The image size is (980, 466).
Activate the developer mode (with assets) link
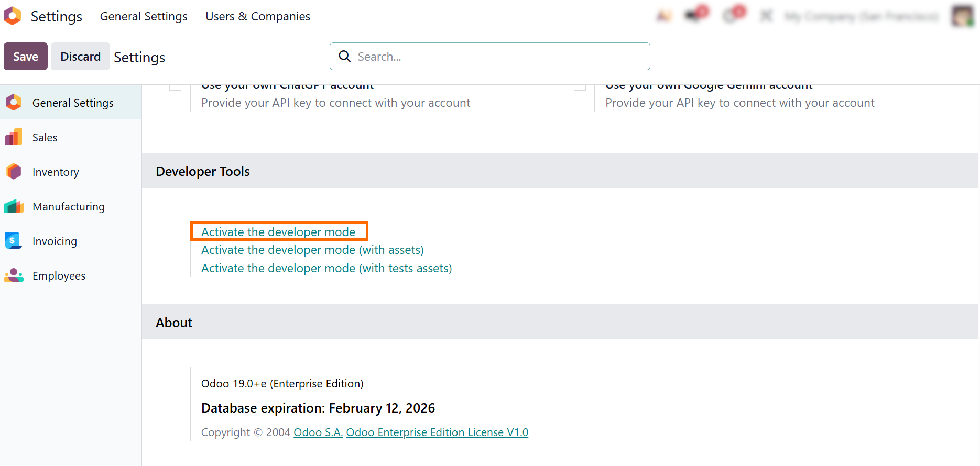[x=312, y=250]
